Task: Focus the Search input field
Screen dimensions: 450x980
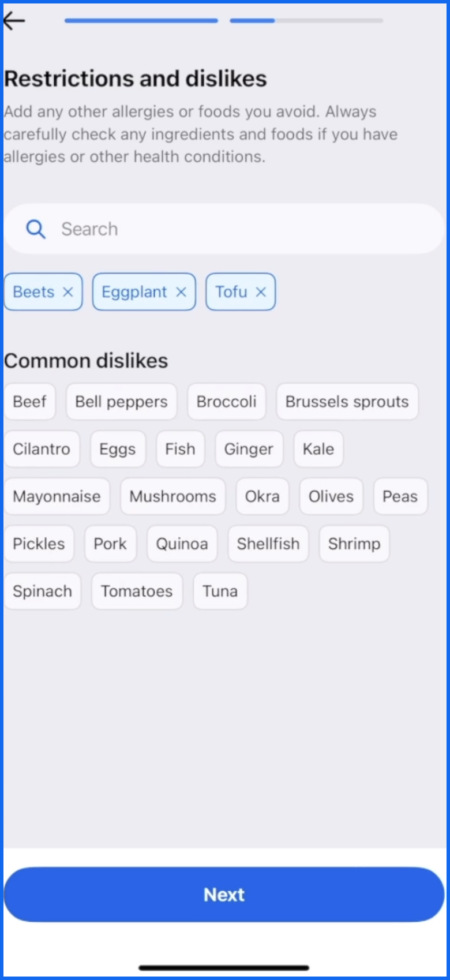Action: (224, 229)
